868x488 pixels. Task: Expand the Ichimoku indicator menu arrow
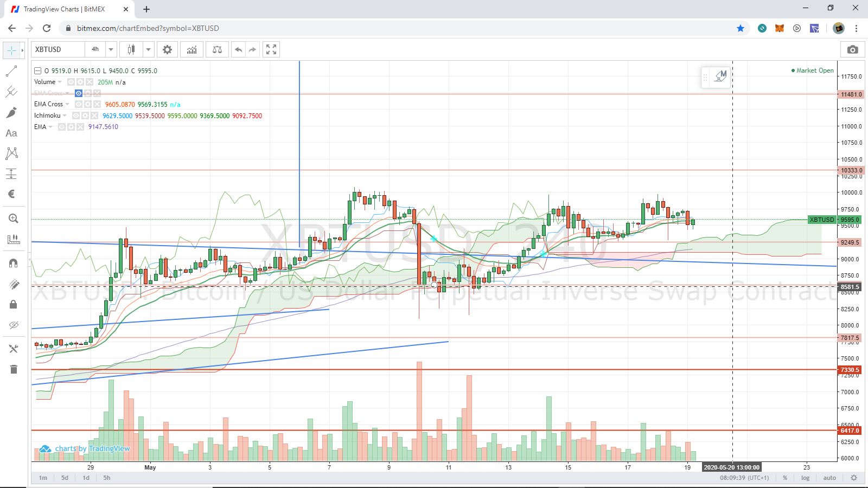pyautogui.click(x=65, y=115)
